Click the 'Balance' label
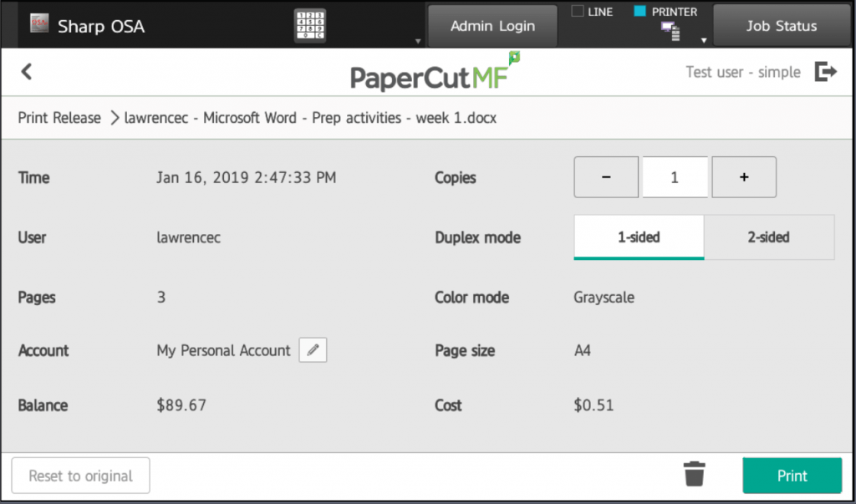Image resolution: width=856 pixels, height=504 pixels. pyautogui.click(x=43, y=405)
